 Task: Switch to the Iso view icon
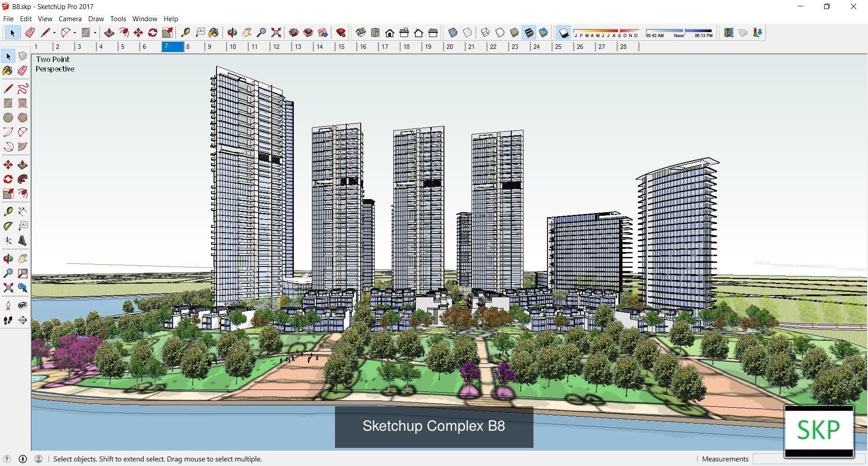click(361, 33)
